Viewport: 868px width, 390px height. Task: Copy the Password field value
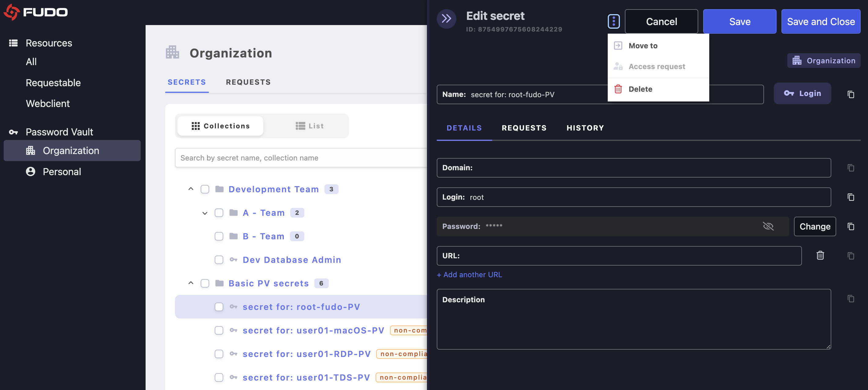pos(851,226)
